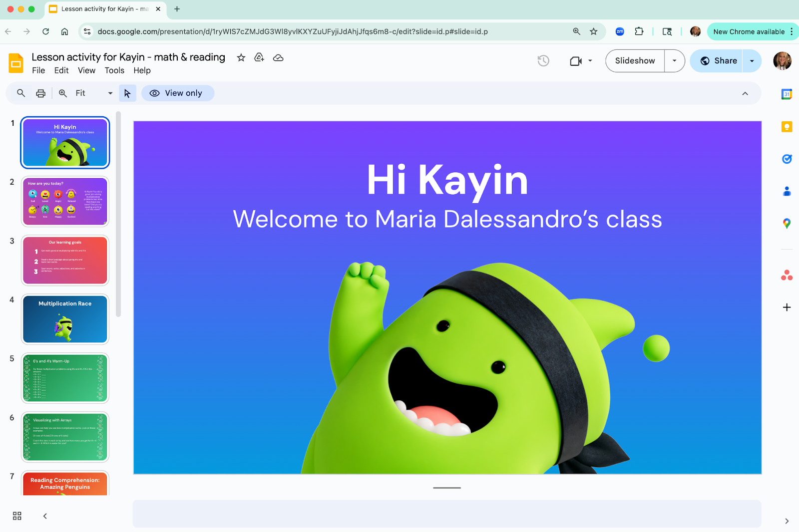Click the Slideshow button

point(635,61)
